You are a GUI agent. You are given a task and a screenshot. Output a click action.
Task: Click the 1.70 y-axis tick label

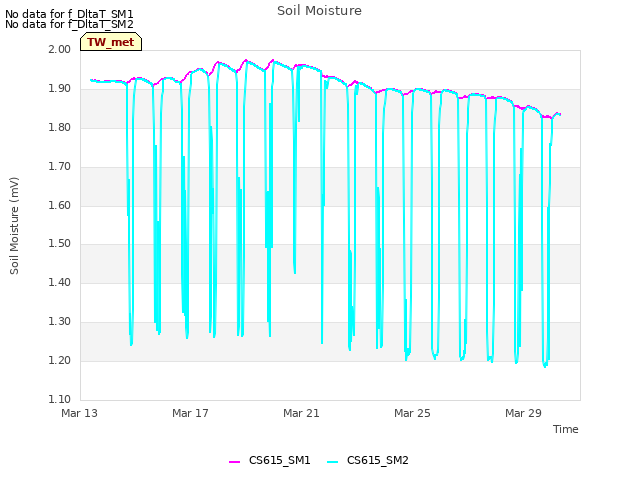pos(60,166)
